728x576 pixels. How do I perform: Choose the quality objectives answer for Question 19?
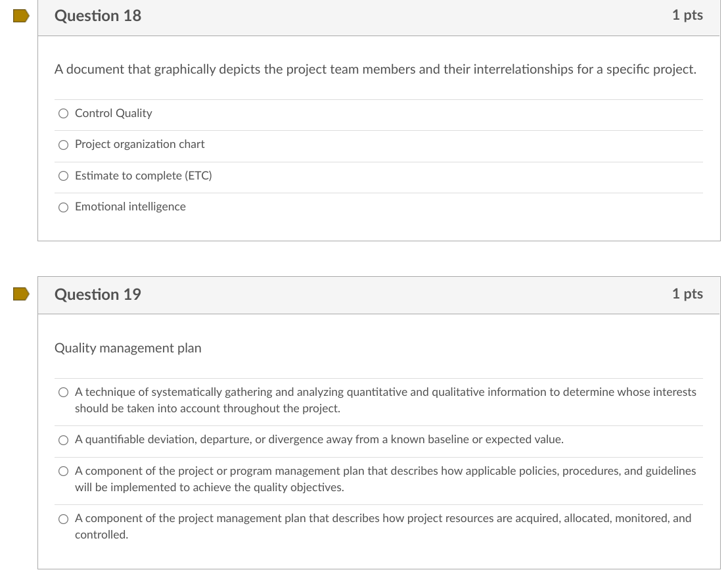(x=63, y=471)
